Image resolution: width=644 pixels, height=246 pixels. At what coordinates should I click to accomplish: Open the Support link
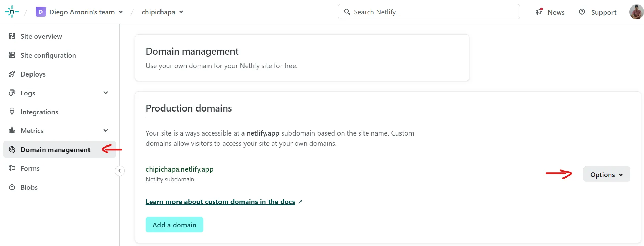pos(604,12)
